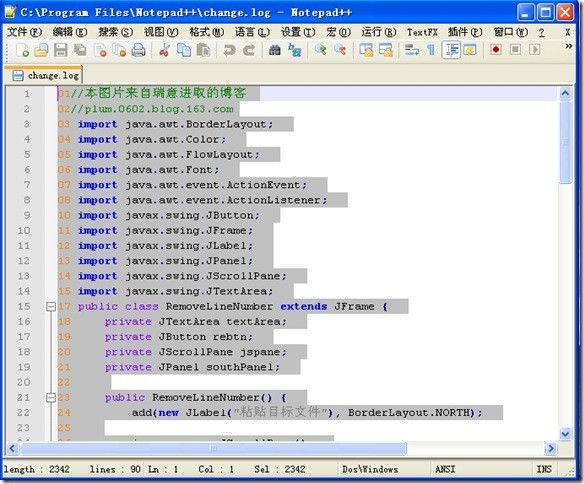Click the vertical scrollbar down arrow
This screenshot has height=484, width=584.
565,434
